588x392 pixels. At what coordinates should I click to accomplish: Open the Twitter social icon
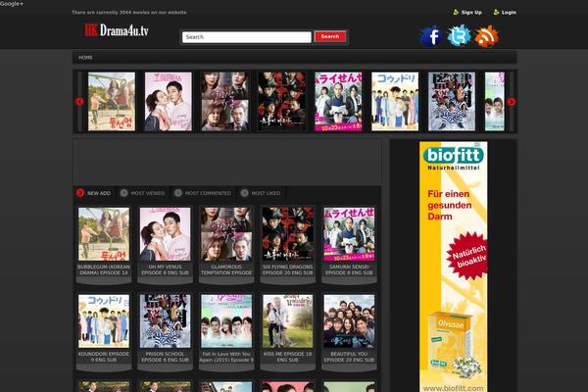459,36
